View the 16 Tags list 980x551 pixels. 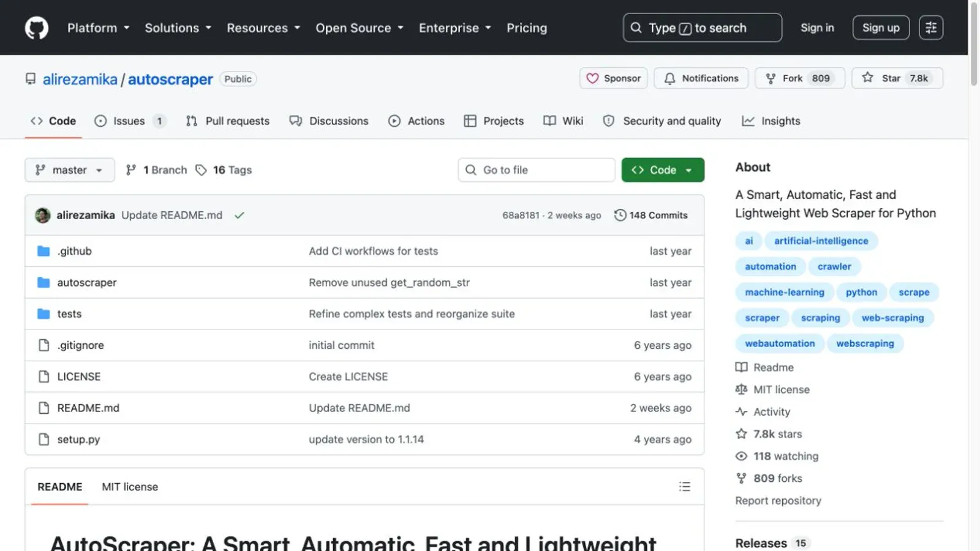click(224, 170)
